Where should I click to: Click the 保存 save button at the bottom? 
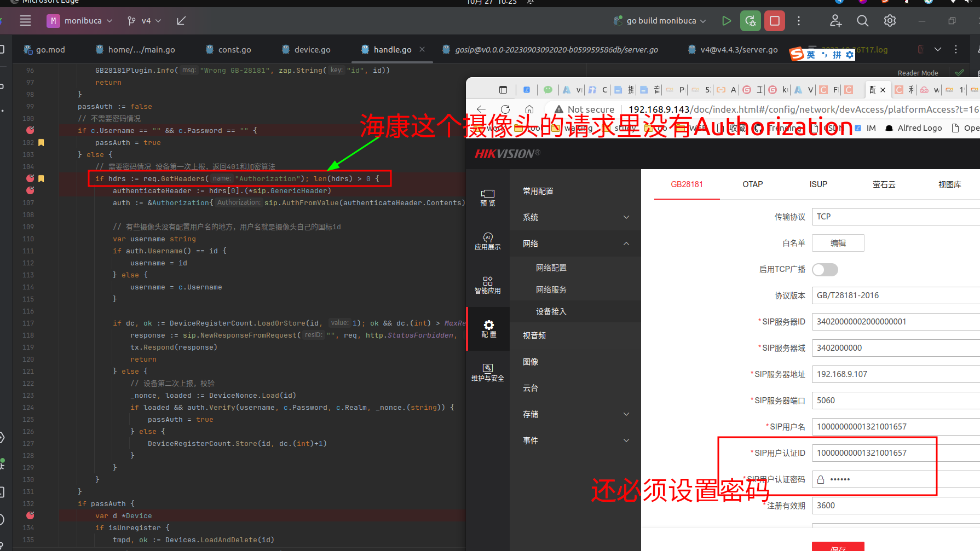point(838,547)
